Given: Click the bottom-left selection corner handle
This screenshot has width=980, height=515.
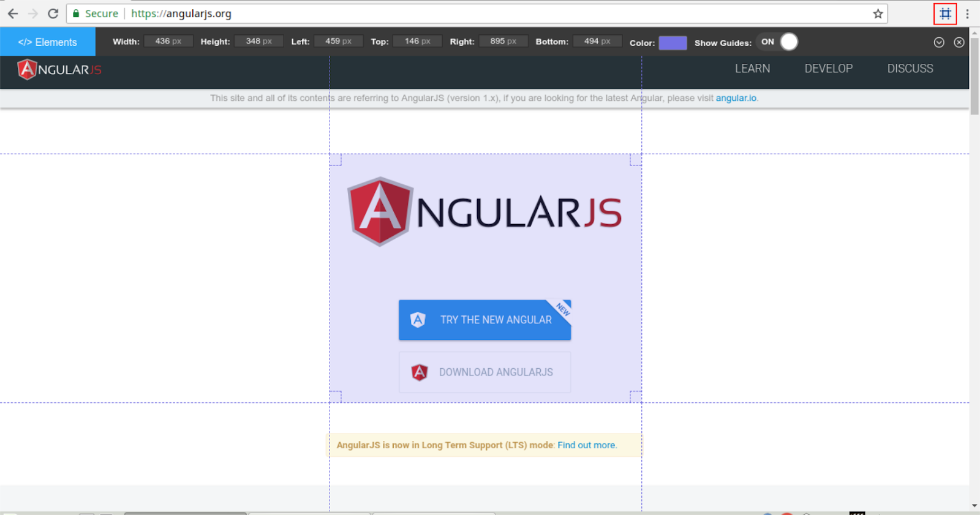Looking at the screenshot, I should [x=335, y=397].
